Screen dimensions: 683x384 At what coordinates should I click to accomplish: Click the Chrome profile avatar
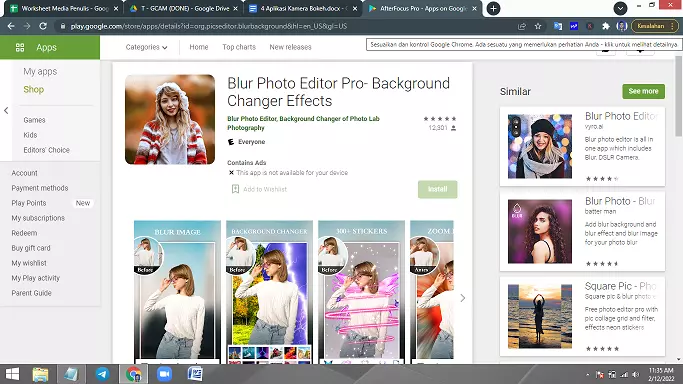pos(622,26)
